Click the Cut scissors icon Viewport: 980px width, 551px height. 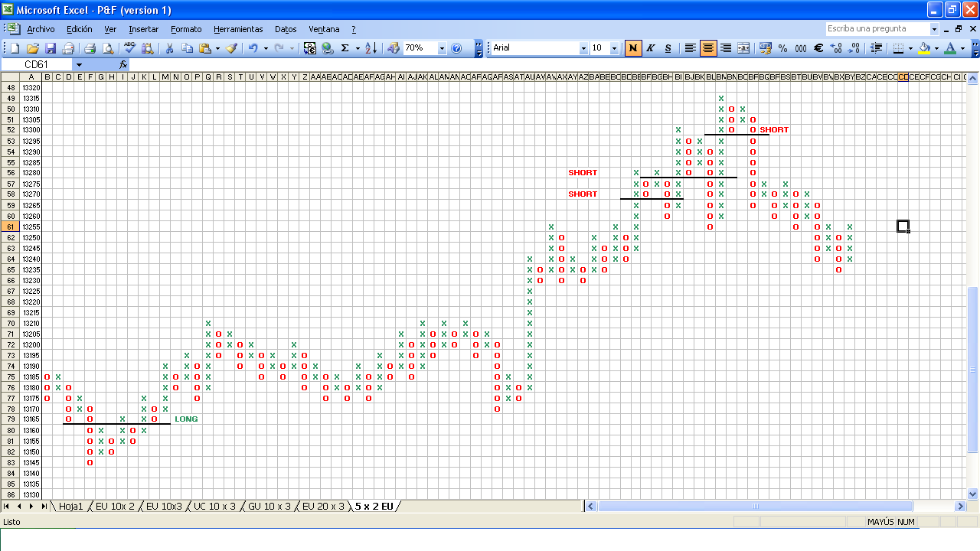pyautogui.click(x=169, y=48)
